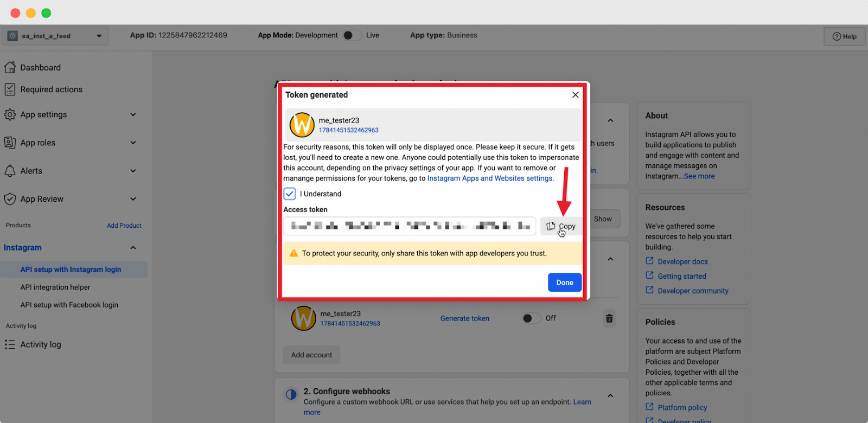
Task: Click the Help question mark button
Action: coord(845,36)
